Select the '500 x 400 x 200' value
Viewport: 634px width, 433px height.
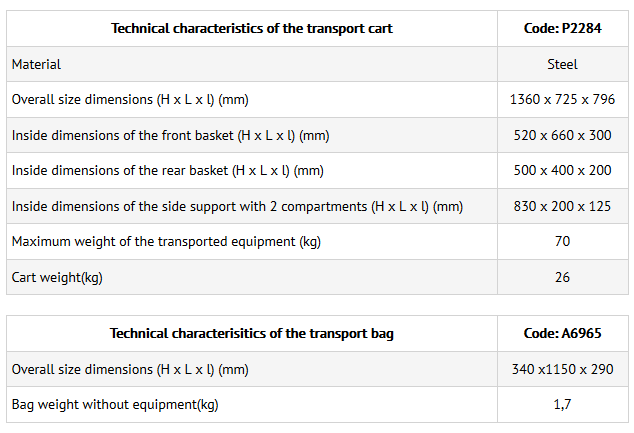coord(562,170)
